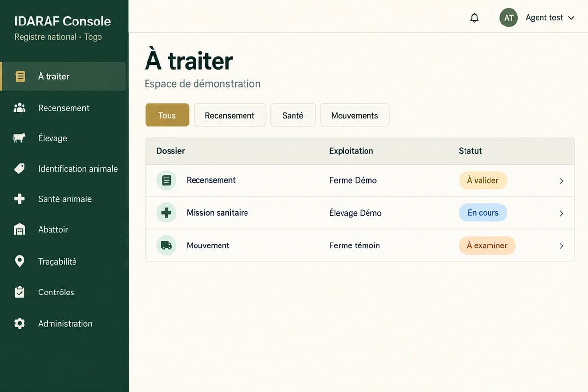Viewport: 588px width, 392px height.
Task: Click the Dossier column header
Action: 171,151
